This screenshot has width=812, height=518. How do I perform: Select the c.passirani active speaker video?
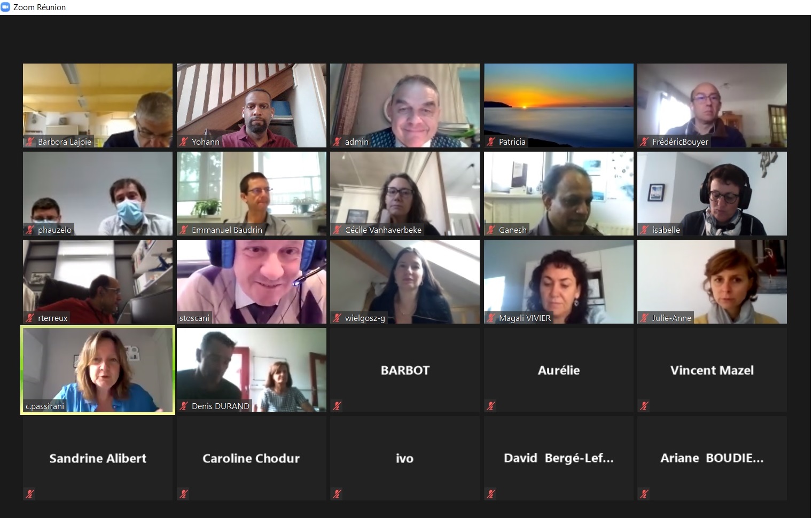[98, 370]
